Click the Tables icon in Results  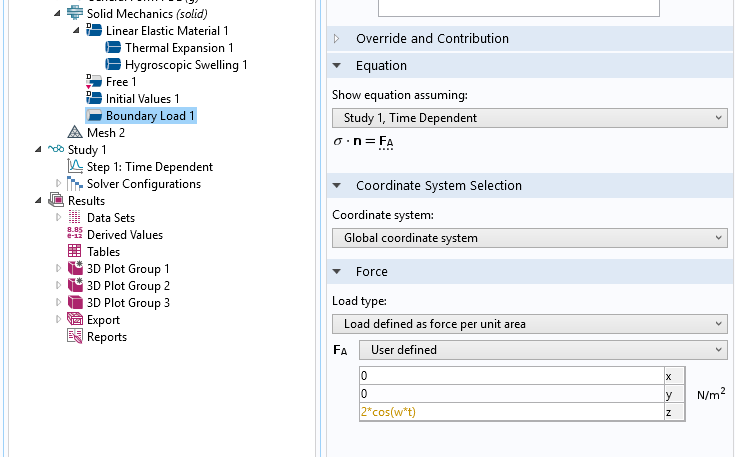click(x=75, y=252)
